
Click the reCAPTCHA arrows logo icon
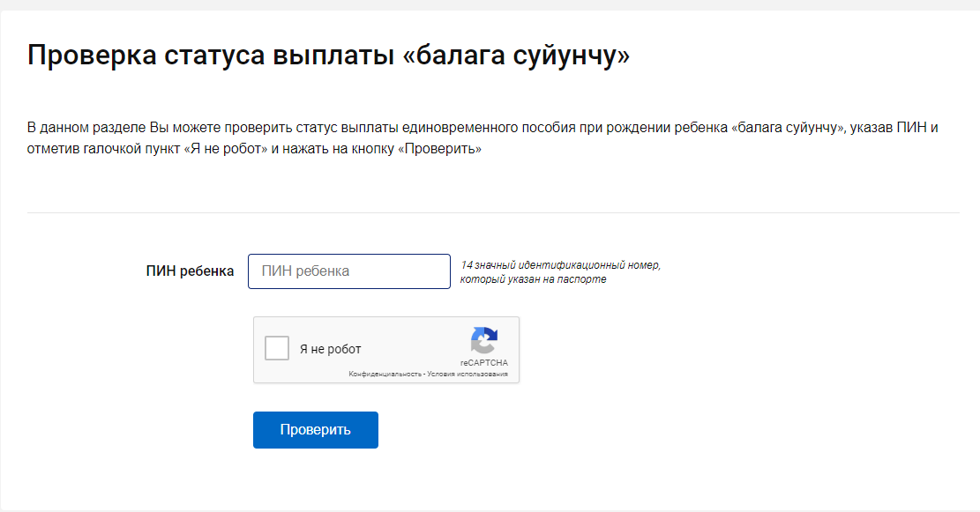[483, 340]
